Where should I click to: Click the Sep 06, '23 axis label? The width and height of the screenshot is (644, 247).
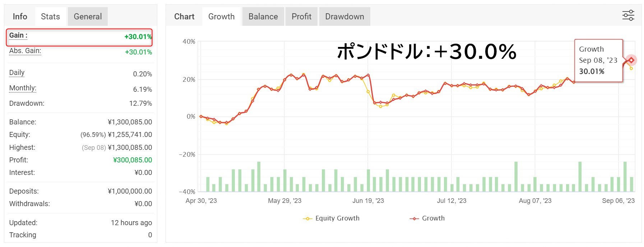point(618,201)
